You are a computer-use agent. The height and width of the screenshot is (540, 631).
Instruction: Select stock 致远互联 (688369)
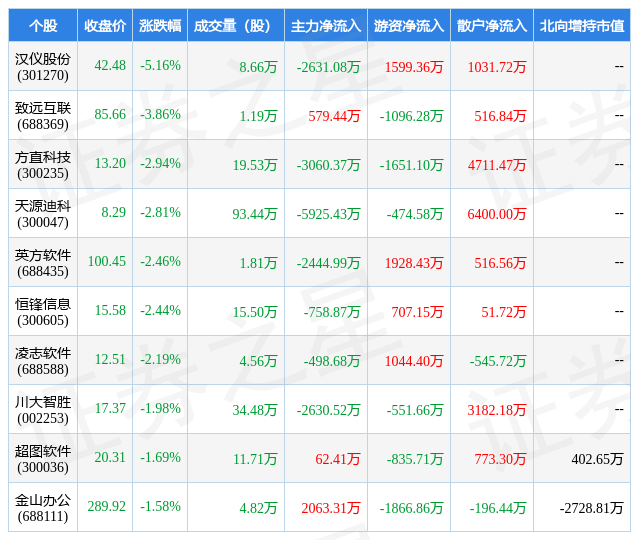(x=43, y=116)
